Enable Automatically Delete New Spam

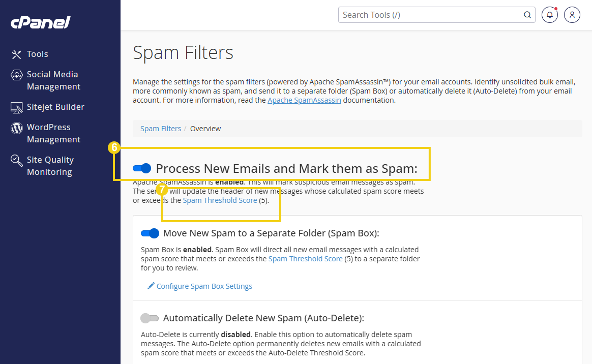[150, 318]
